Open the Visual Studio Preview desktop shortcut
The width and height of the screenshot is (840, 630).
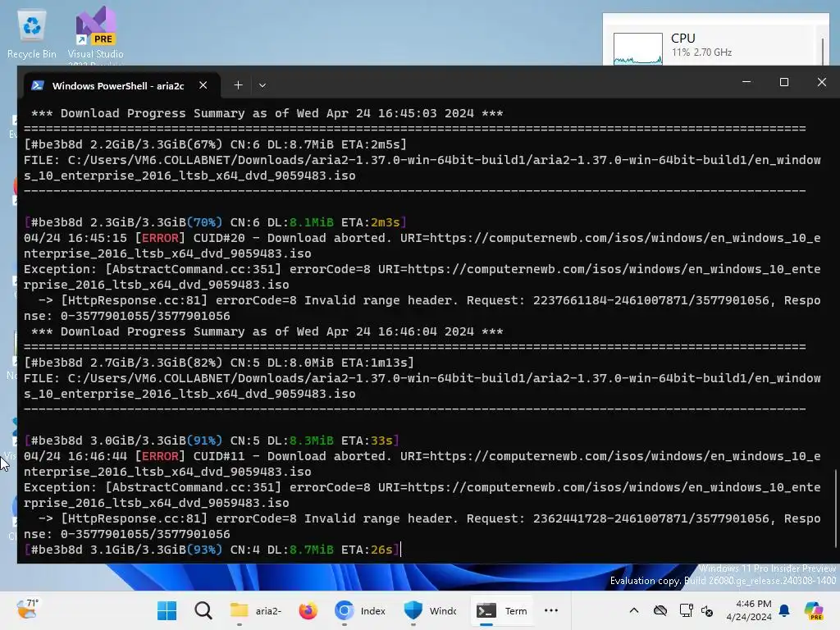(95, 34)
